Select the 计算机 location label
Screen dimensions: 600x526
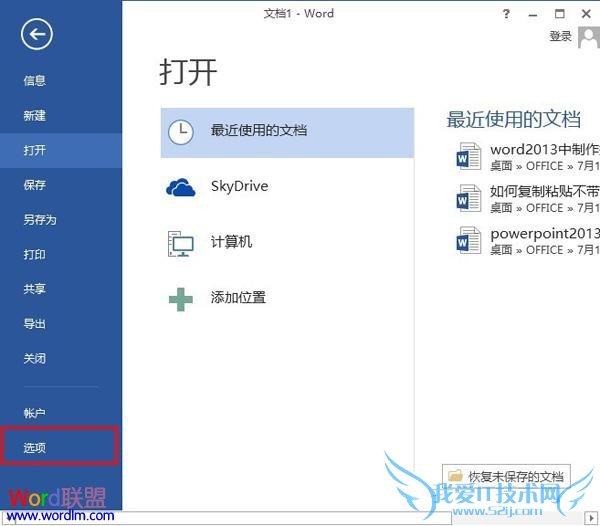pyautogui.click(x=231, y=242)
